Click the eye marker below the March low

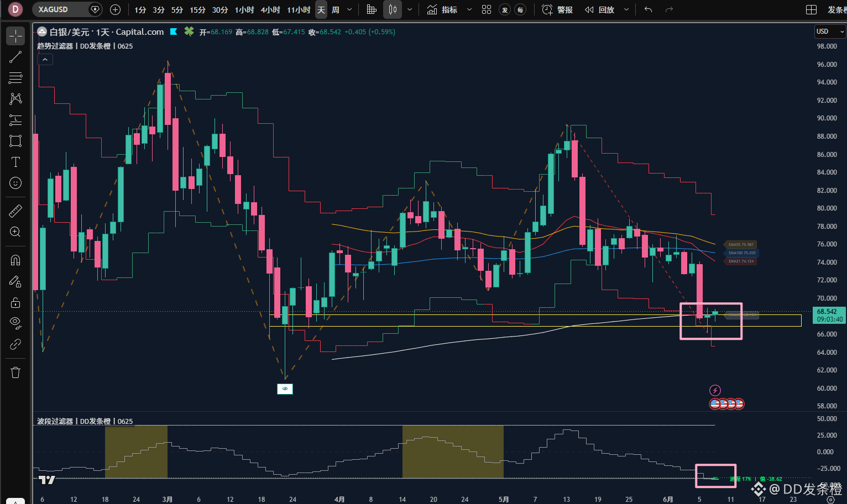[285, 389]
